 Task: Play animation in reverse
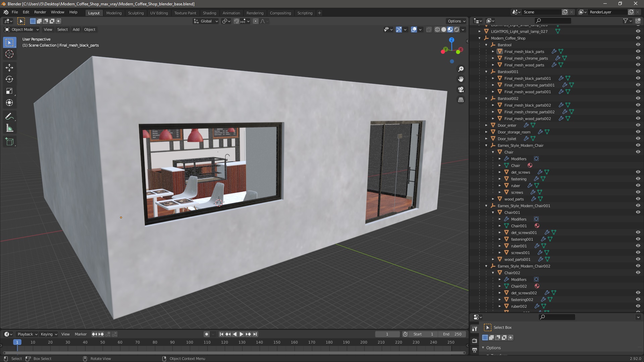point(235,334)
